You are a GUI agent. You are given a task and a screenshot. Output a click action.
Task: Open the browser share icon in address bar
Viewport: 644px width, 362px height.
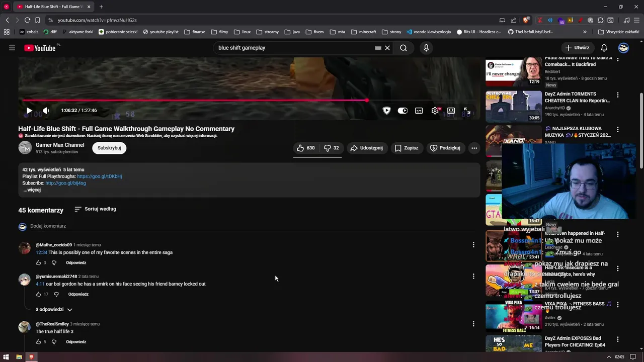[x=513, y=20]
